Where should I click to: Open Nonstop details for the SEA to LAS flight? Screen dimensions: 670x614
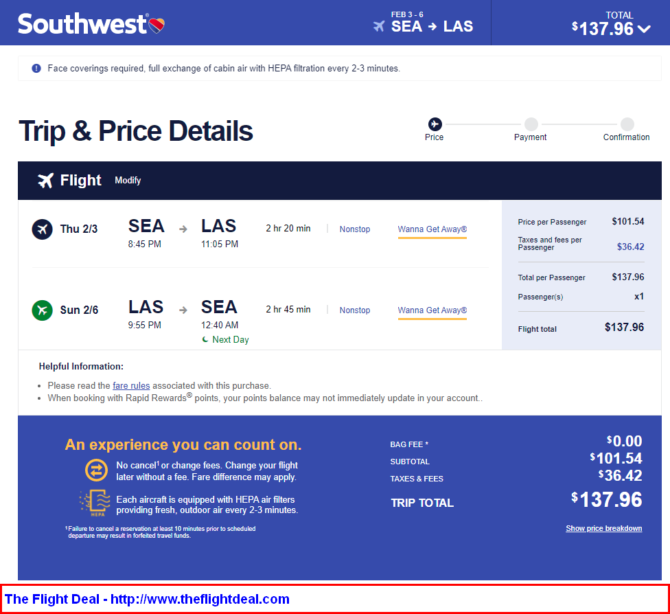tap(355, 229)
